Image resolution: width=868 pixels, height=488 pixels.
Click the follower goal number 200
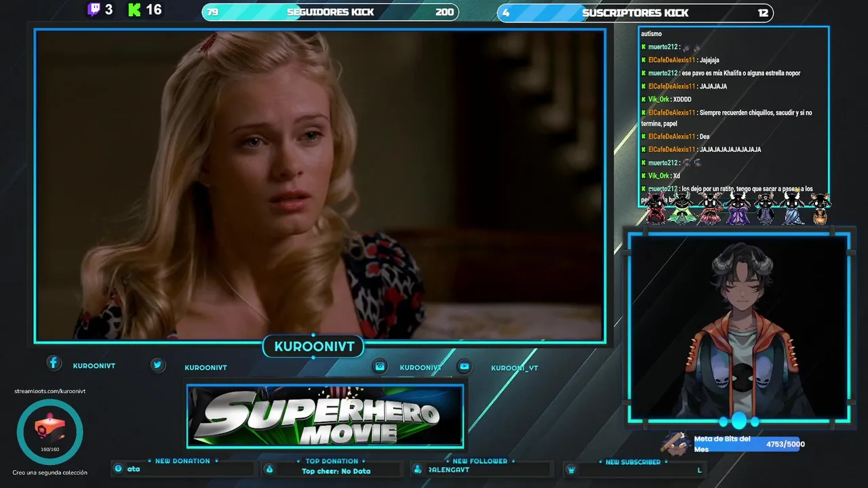point(445,12)
